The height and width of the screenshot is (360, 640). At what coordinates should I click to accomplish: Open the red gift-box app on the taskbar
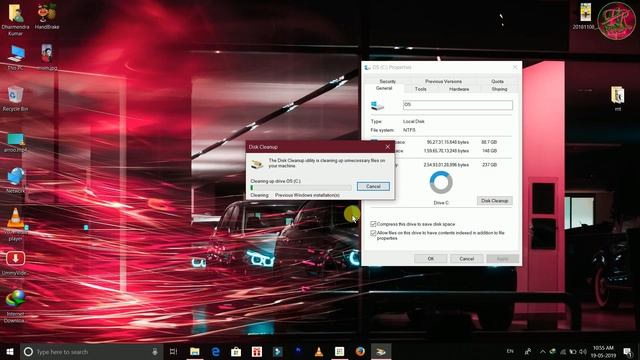257,351
